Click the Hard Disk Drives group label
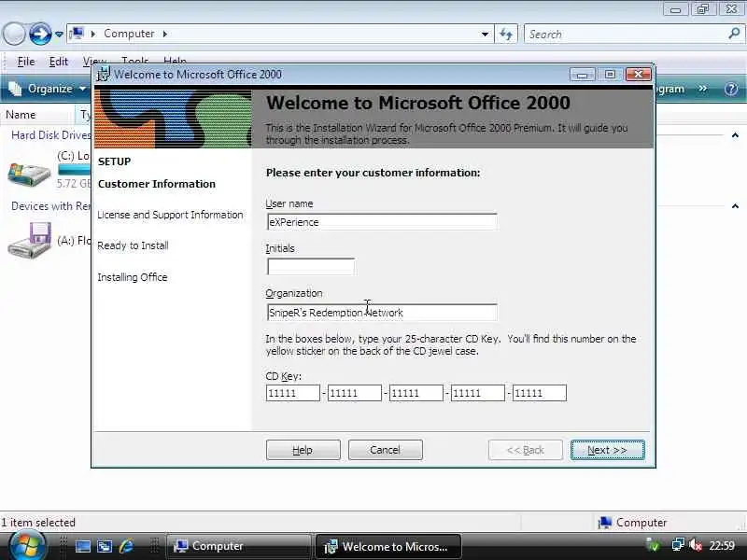 [50, 135]
